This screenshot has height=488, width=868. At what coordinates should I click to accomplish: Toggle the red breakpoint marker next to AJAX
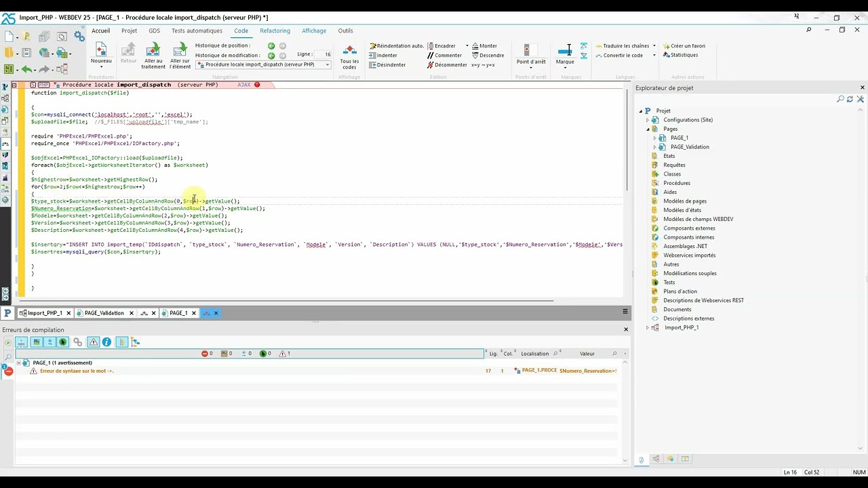(257, 85)
